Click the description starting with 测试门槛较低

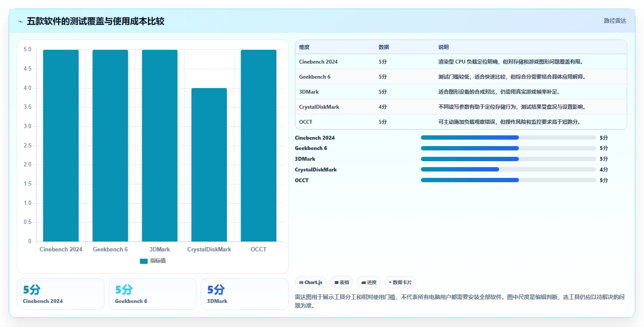tap(512, 77)
